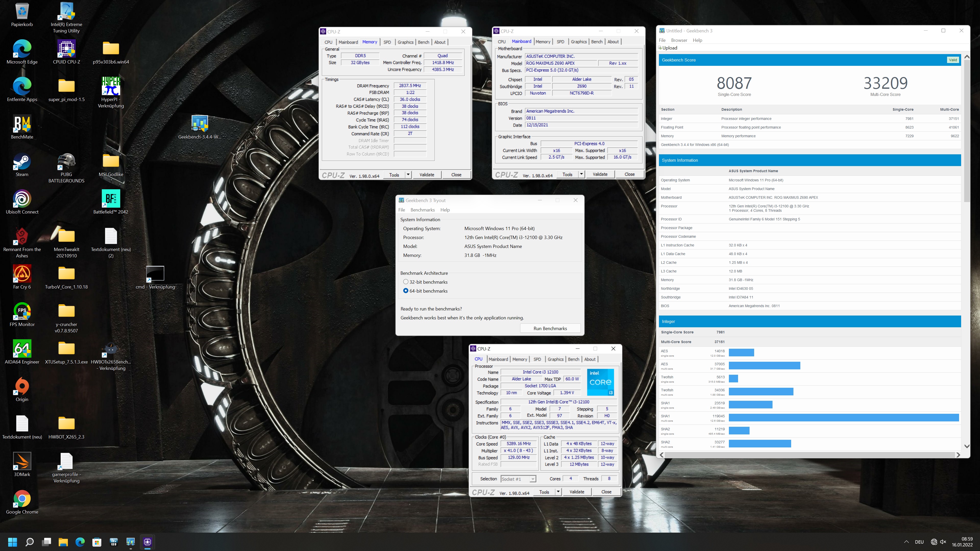Viewport: 980px width, 551px height.
Task: Launch AIDA64 Engineer desktop icon
Action: [22, 352]
